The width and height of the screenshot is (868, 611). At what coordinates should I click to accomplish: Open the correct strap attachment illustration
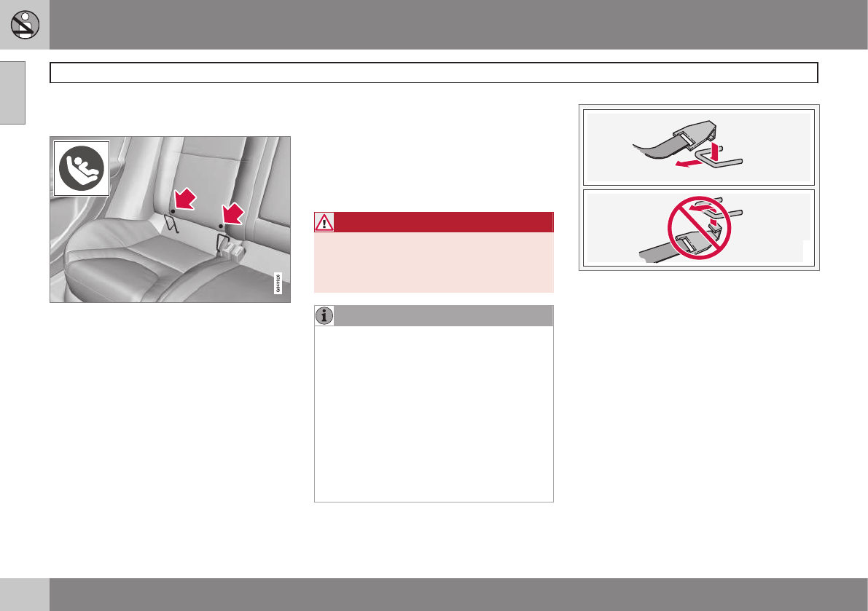pos(699,147)
